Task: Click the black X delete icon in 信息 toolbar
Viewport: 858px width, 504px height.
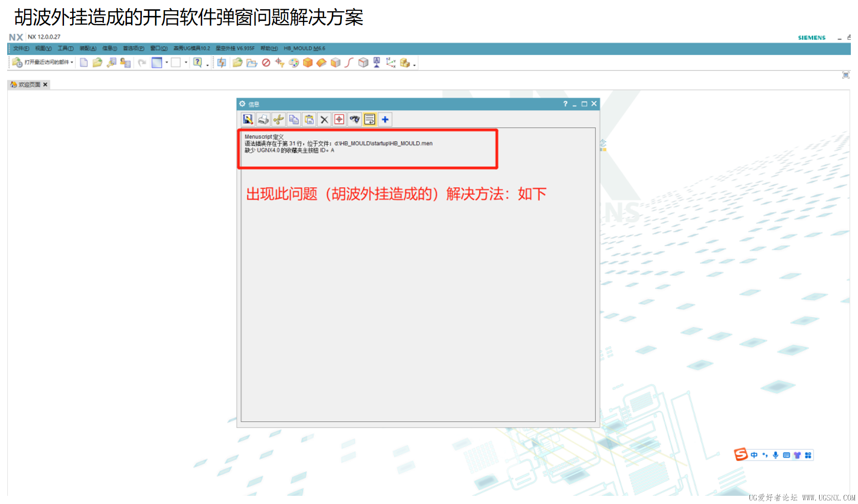Action: tap(324, 119)
